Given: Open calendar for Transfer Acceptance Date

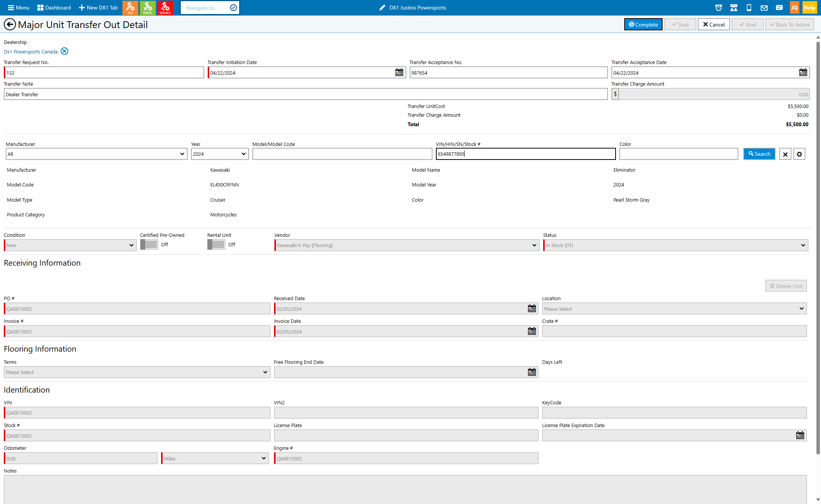Looking at the screenshot, I should tap(803, 72).
